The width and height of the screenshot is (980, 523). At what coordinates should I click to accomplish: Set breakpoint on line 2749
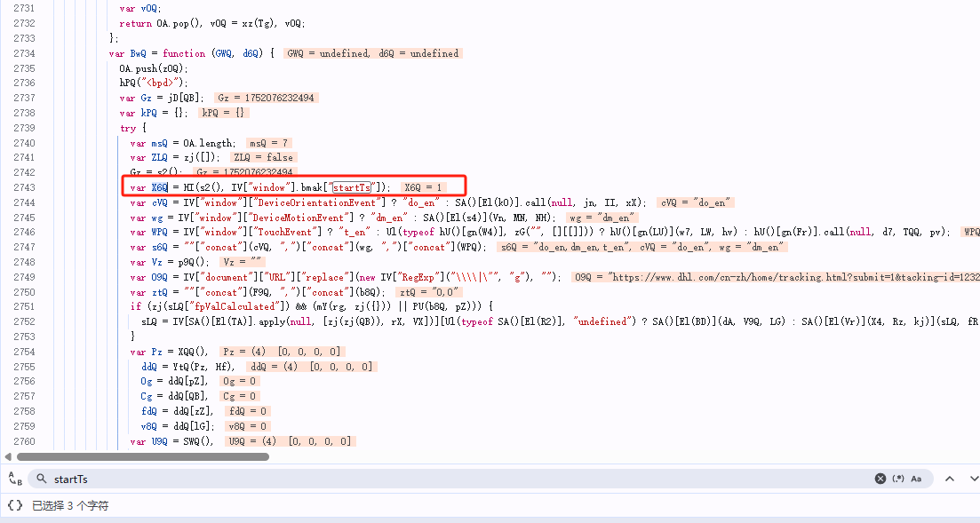click(24, 277)
